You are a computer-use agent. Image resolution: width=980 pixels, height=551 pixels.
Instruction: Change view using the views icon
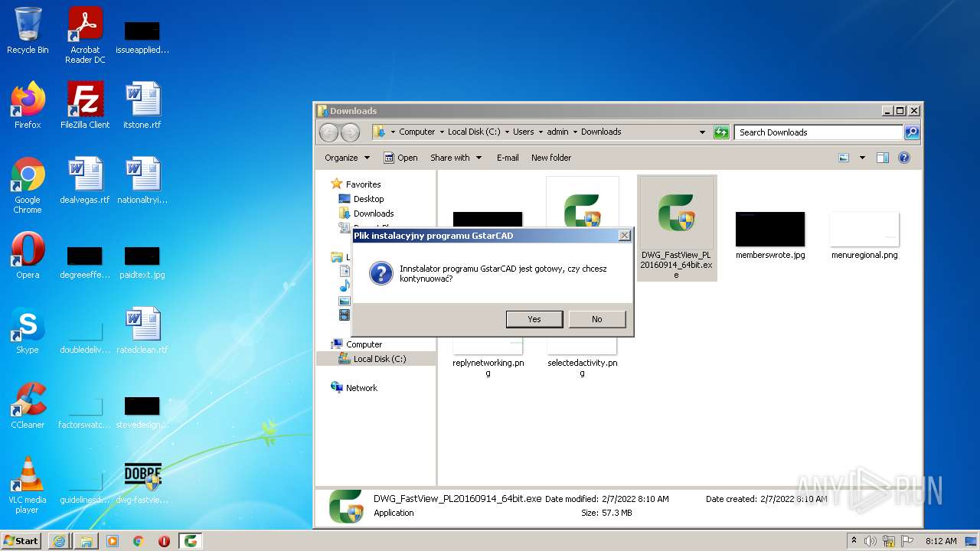(x=844, y=158)
